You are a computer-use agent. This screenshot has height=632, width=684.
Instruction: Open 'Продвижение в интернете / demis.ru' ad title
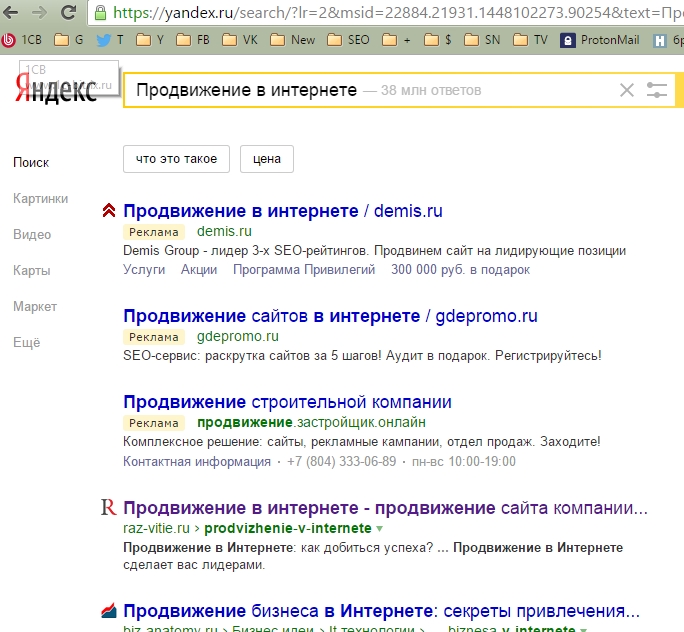pos(283,211)
